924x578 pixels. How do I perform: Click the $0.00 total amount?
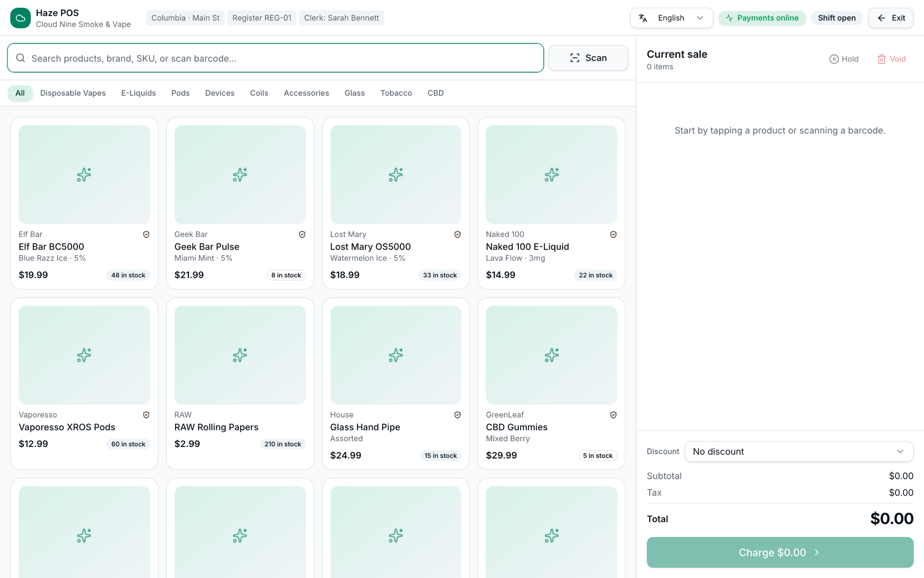pyautogui.click(x=892, y=519)
